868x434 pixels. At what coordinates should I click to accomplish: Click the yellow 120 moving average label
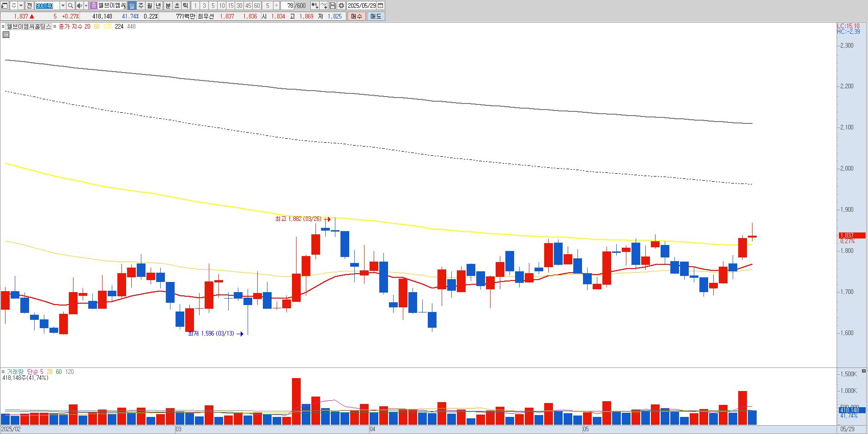pyautogui.click(x=107, y=26)
